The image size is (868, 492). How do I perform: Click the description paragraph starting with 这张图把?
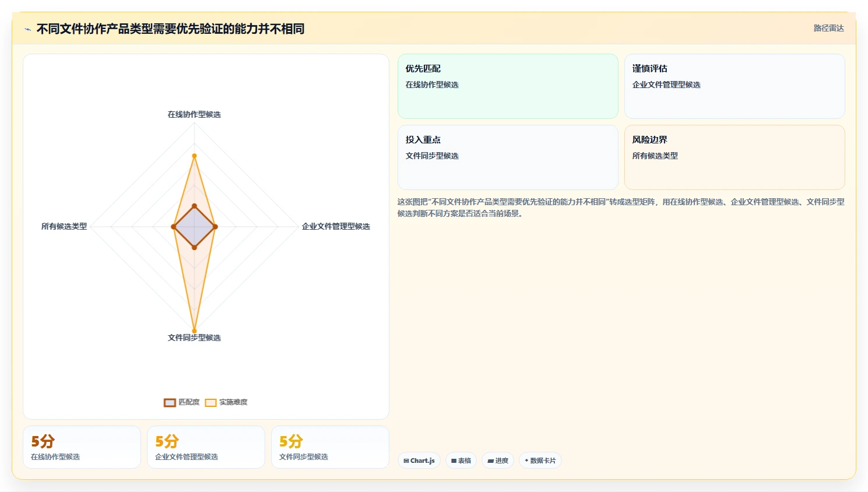pyautogui.click(x=621, y=208)
